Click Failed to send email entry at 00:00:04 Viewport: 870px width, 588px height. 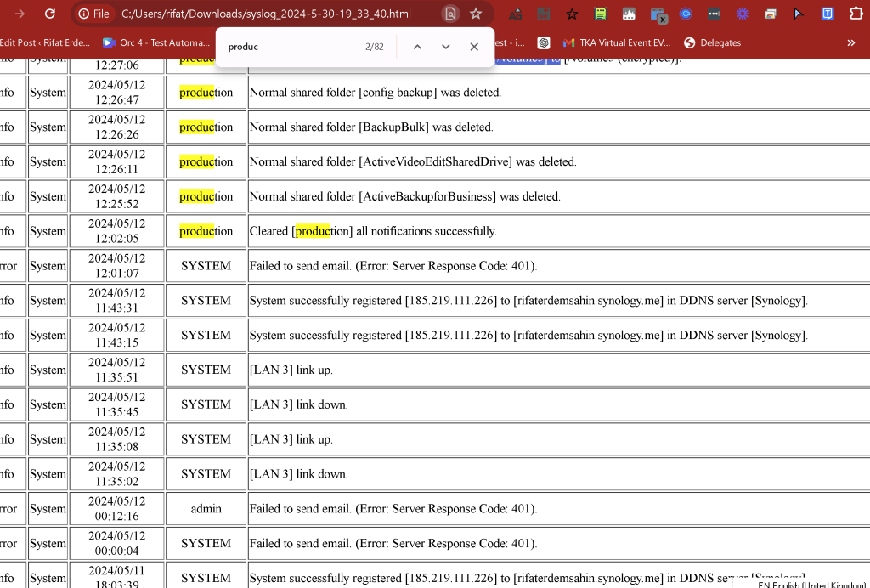coord(393,543)
